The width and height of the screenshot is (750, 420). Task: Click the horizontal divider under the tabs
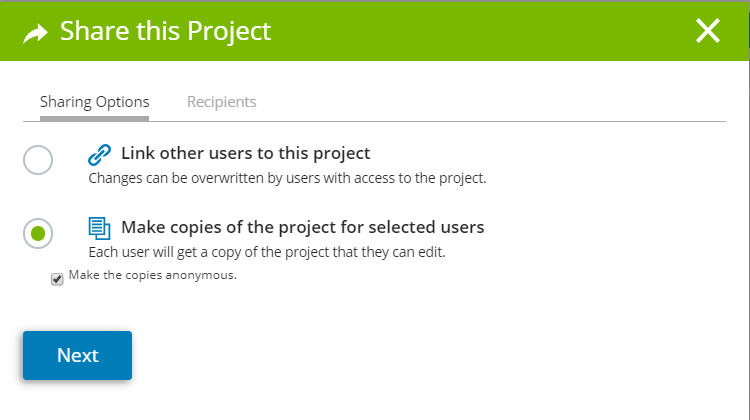374,122
